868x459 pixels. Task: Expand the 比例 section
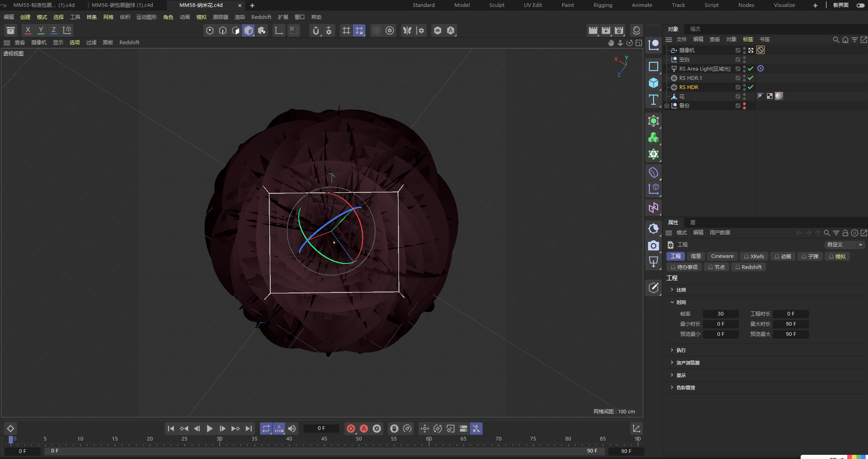tap(672, 290)
